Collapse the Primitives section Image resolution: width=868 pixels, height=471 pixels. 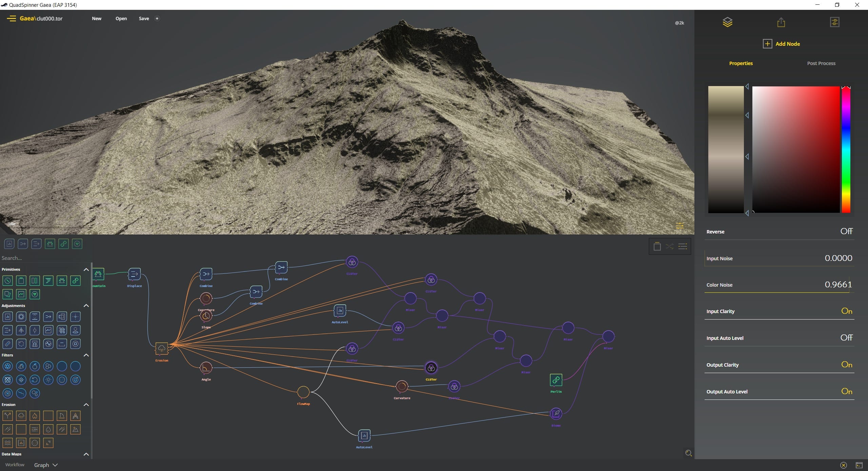(86, 269)
